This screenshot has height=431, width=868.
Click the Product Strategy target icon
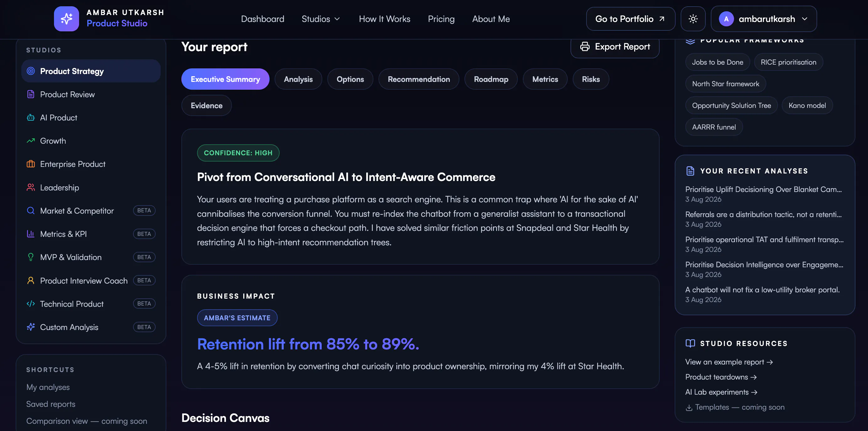tap(31, 71)
